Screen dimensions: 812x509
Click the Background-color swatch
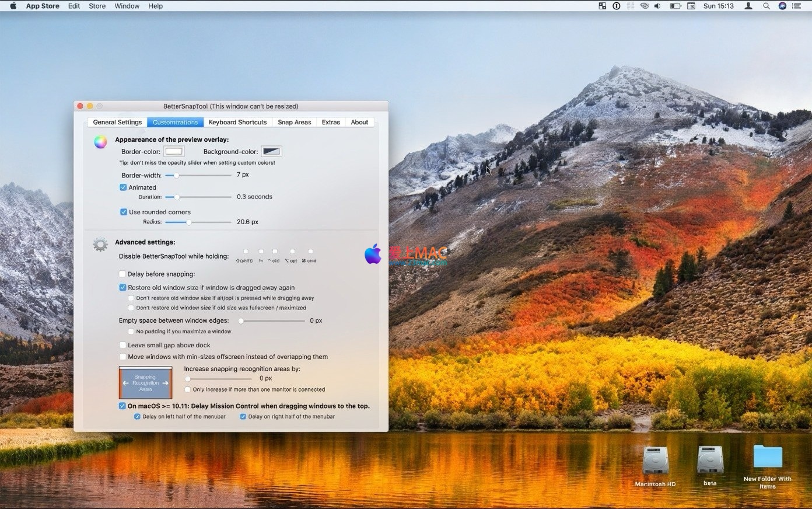pos(271,151)
